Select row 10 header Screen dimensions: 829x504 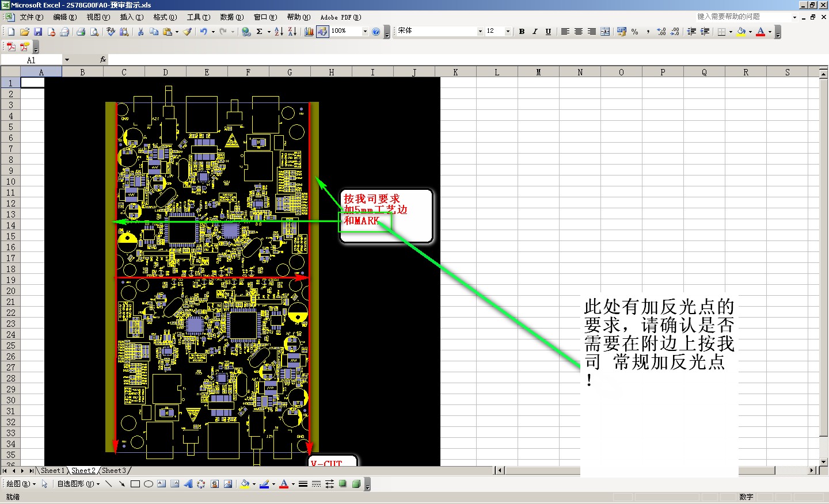10,182
